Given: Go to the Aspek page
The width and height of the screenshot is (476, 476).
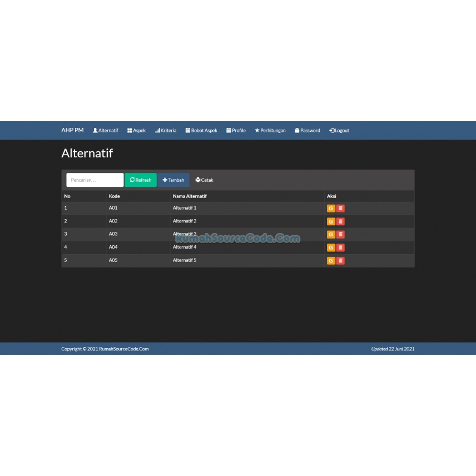Looking at the screenshot, I should coord(136,131).
